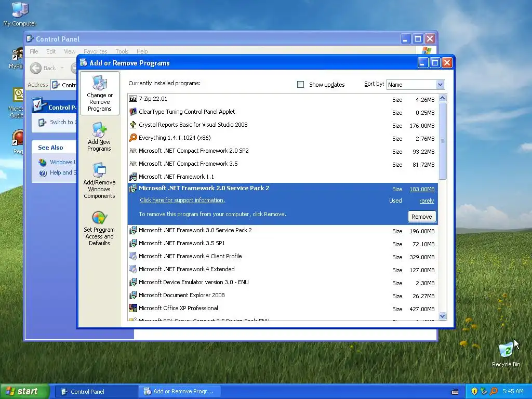Click scroll down arrow in programs list
Image resolution: width=532 pixels, height=399 pixels.
pyautogui.click(x=442, y=316)
